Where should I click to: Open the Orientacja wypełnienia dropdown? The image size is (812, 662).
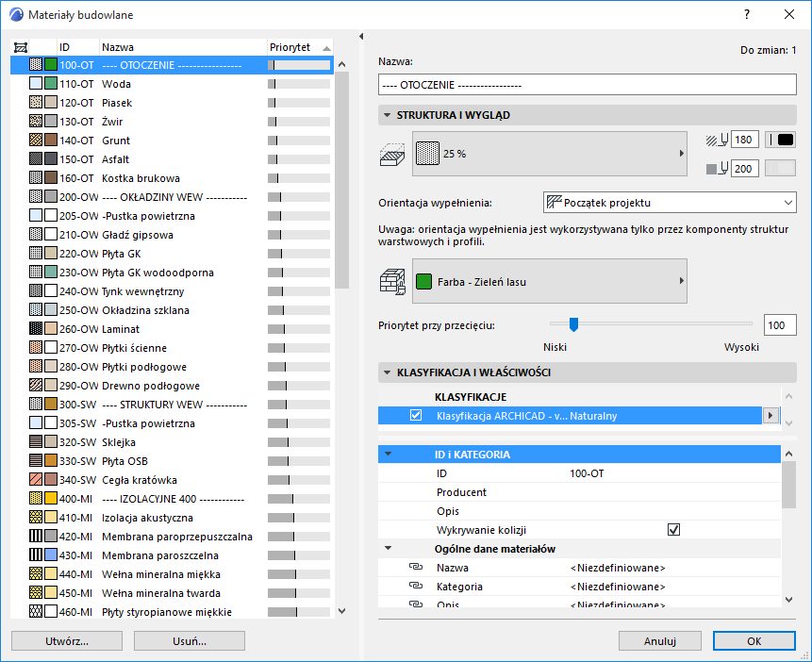(670, 203)
